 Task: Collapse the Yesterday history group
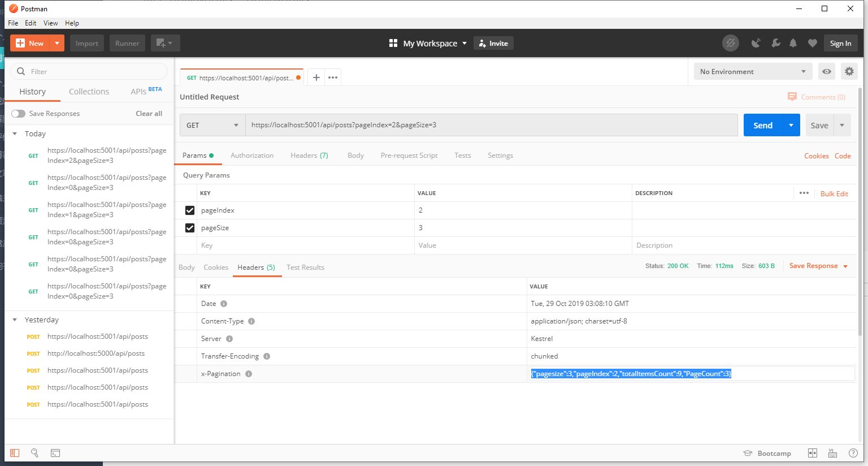(x=15, y=320)
